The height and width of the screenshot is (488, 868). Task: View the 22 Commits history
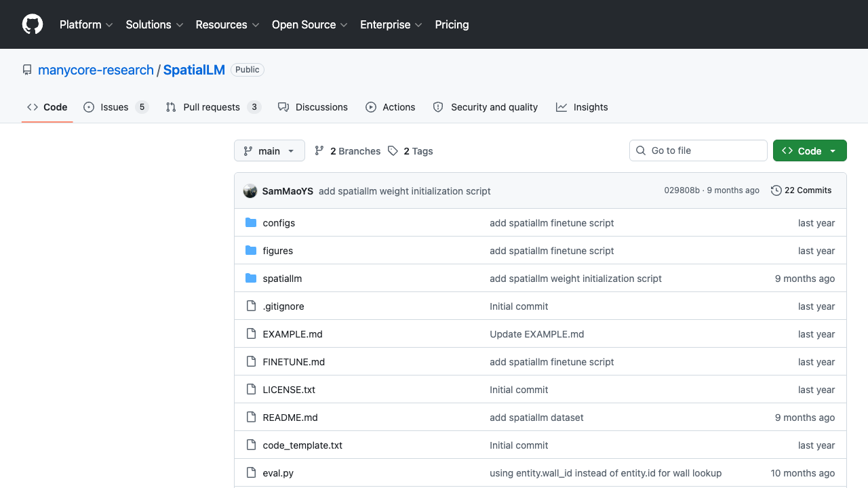802,190
